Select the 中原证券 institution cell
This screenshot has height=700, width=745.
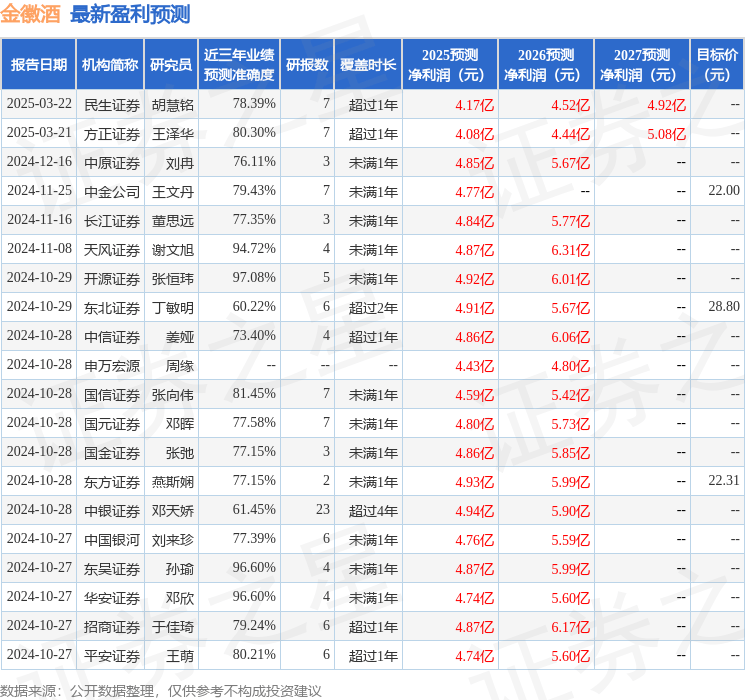pos(112,163)
